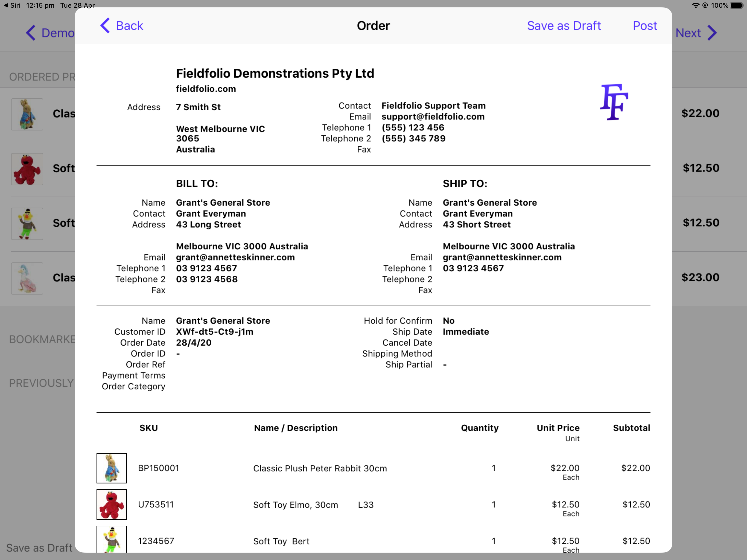Image resolution: width=747 pixels, height=560 pixels.
Task: Click SHIP TO: section heading
Action: (465, 183)
